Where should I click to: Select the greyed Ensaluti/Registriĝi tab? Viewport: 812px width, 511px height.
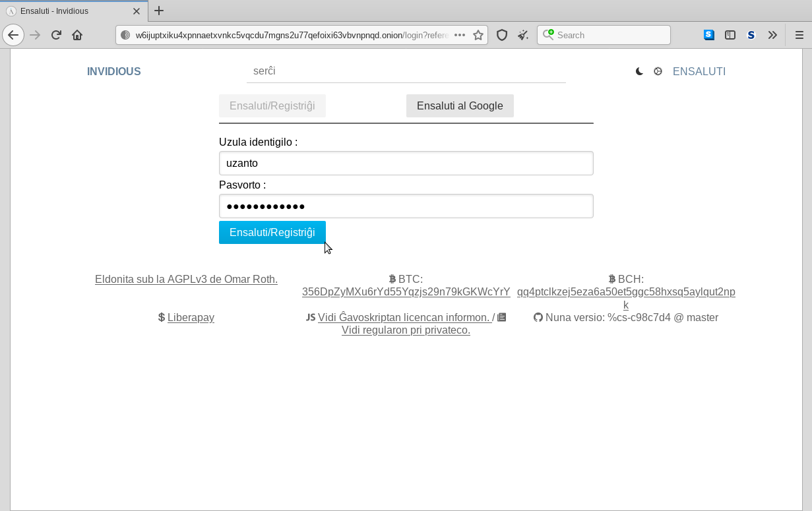click(x=272, y=106)
